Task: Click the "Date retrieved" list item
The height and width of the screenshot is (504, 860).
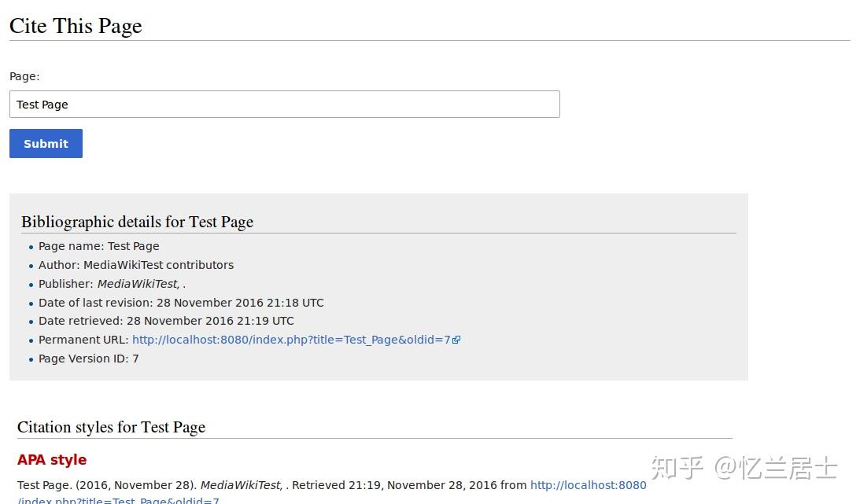Action: (x=166, y=321)
